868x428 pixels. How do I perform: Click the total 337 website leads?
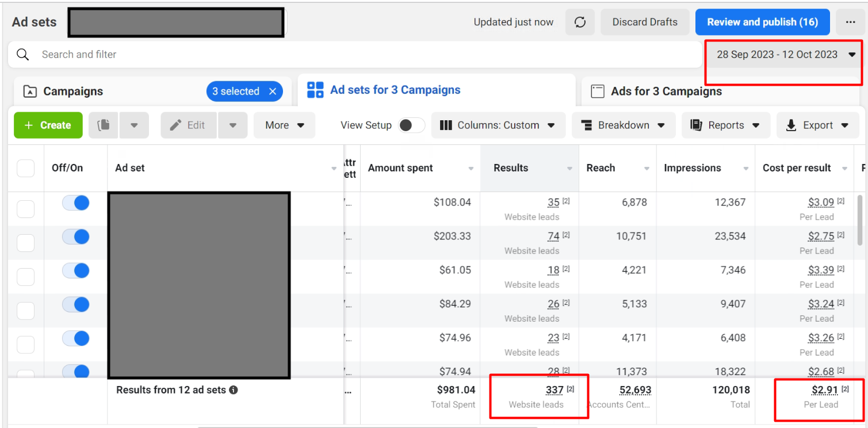(555, 390)
